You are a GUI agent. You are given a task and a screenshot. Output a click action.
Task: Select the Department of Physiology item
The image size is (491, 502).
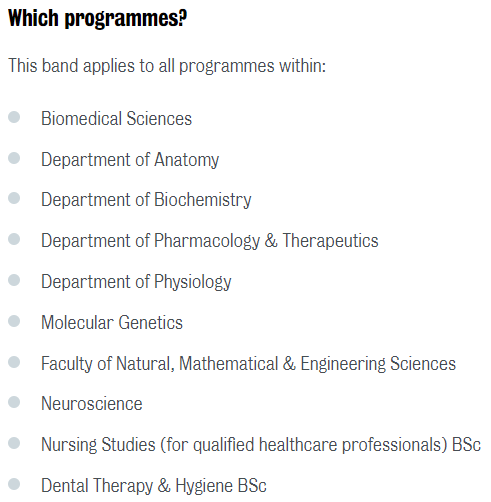136,282
